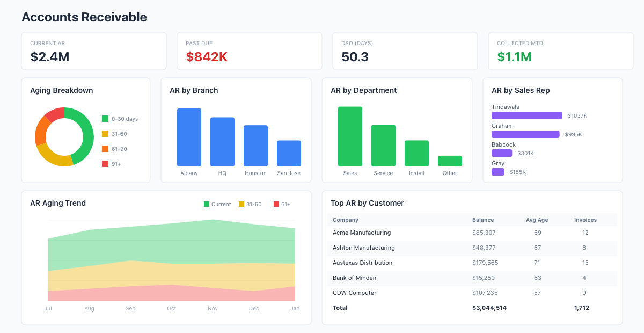The image size is (644, 333).
Task: Select the Other department bar
Action: point(450,161)
